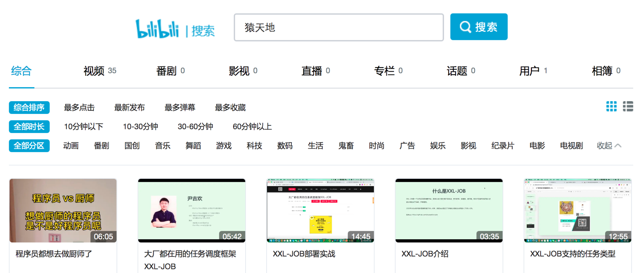This screenshot has width=644, height=273.
Task: Switch to grid view layout icon
Action: pyautogui.click(x=611, y=107)
